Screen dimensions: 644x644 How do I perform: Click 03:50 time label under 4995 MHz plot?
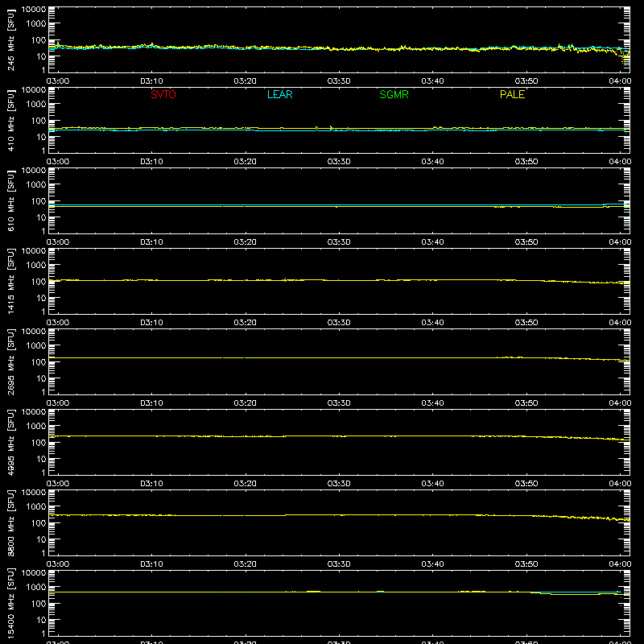tap(526, 484)
